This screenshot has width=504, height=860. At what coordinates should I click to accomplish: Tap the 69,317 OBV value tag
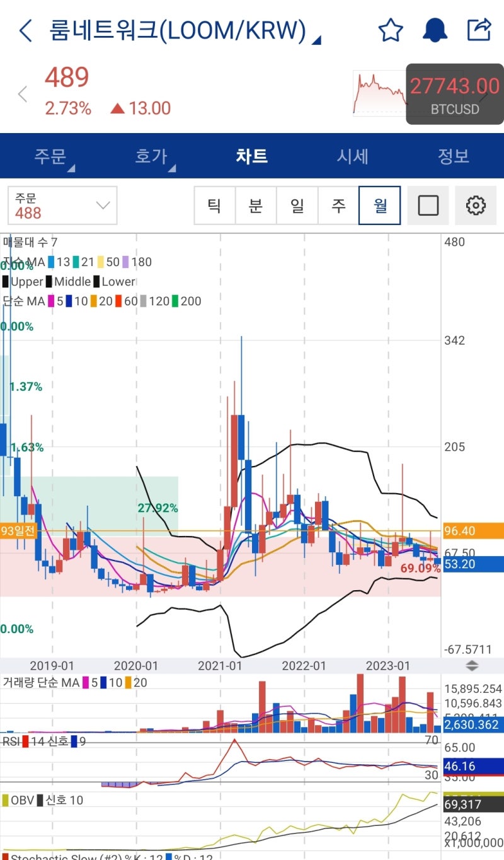472,805
